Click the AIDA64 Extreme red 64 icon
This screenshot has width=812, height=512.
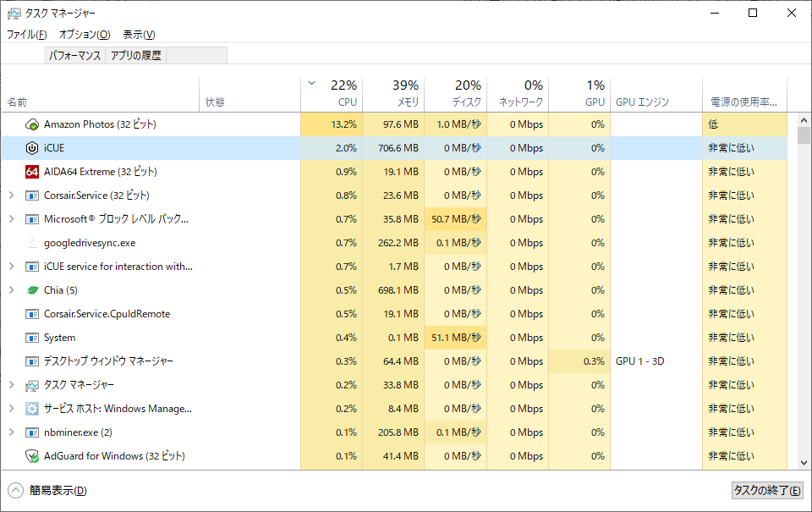coord(32,172)
